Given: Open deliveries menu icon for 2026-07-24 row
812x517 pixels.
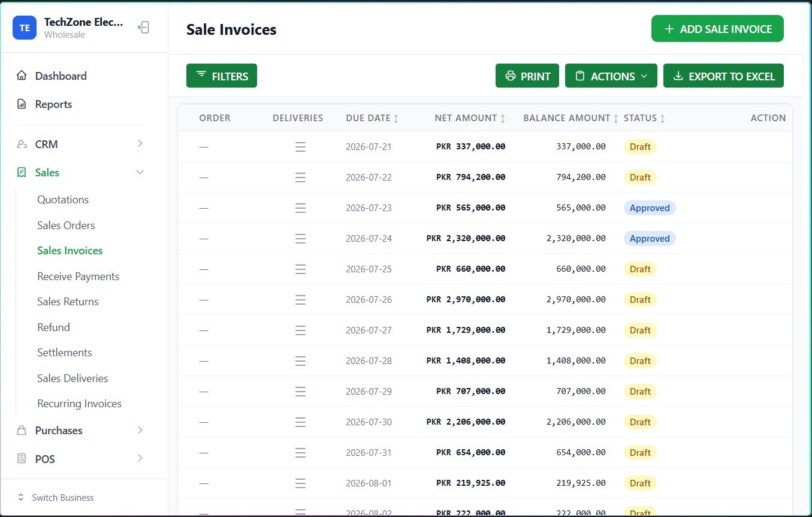Looking at the screenshot, I should pos(300,239).
